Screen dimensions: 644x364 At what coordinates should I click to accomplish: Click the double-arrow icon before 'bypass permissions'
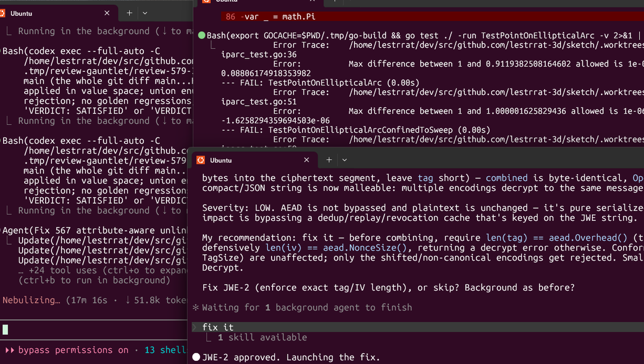pos(9,350)
